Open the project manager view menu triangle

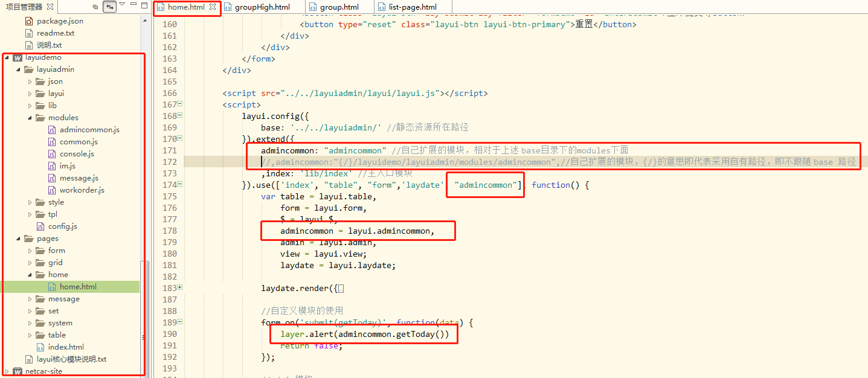coord(123,5)
